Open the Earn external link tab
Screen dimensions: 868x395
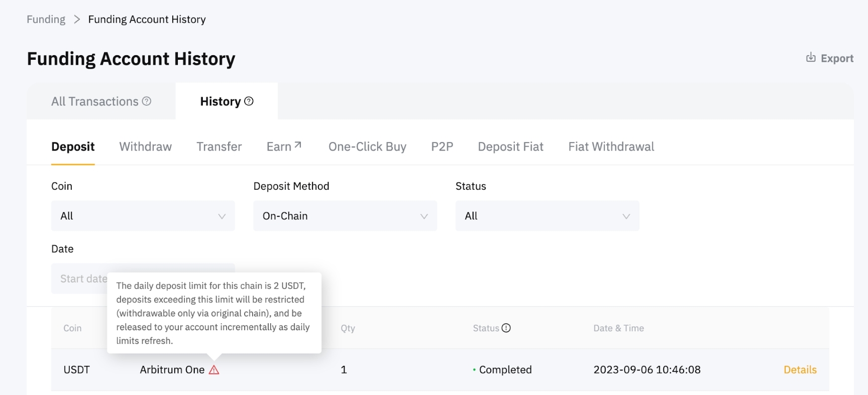tap(284, 147)
